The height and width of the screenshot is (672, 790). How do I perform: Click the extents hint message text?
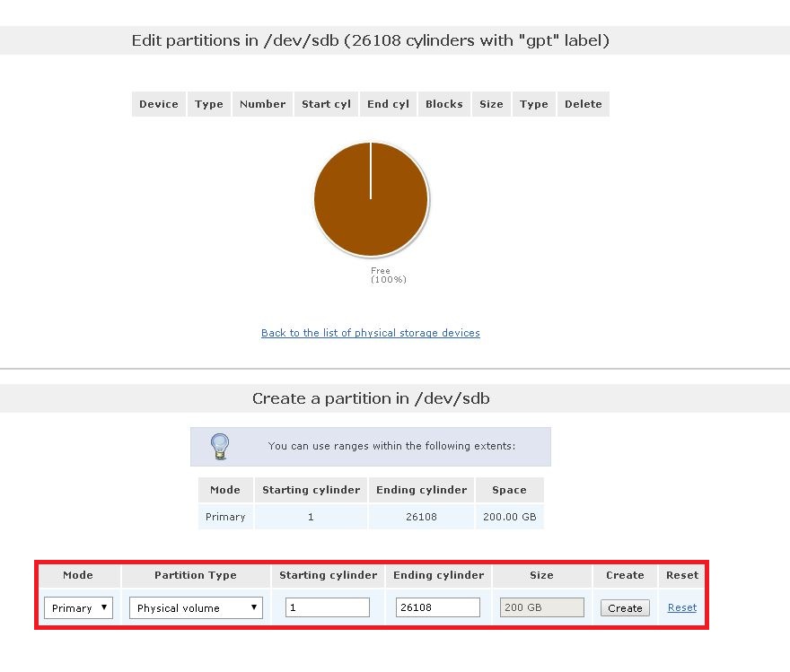coord(391,446)
